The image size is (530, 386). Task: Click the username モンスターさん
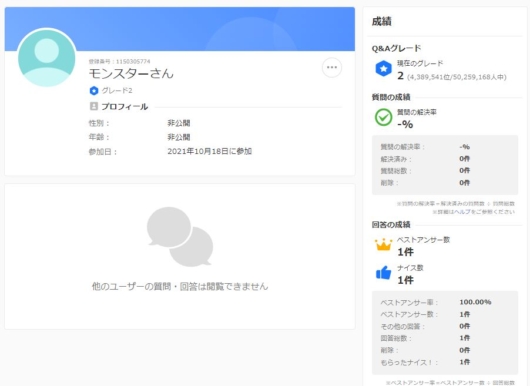pyautogui.click(x=131, y=73)
